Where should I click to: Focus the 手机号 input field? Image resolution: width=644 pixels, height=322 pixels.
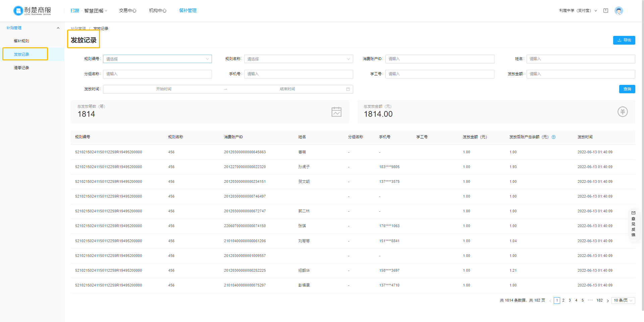point(299,74)
